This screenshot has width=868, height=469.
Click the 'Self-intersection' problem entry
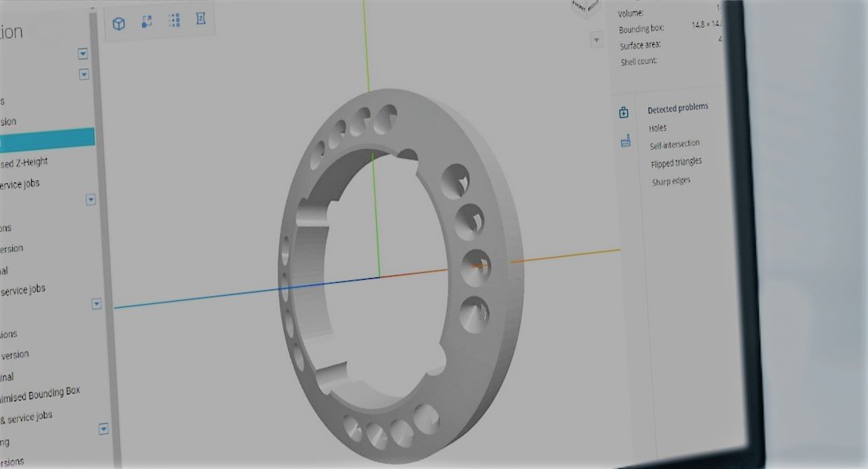674,144
